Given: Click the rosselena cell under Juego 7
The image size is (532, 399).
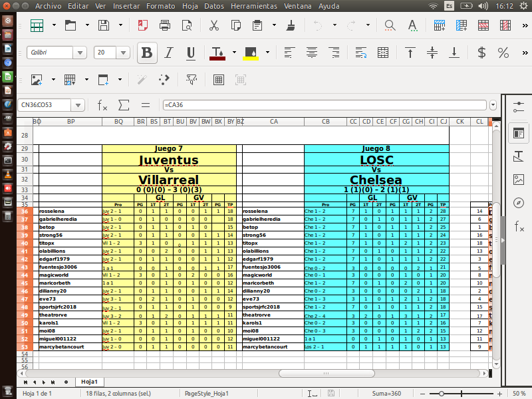Looking at the screenshot, I should [70, 211].
